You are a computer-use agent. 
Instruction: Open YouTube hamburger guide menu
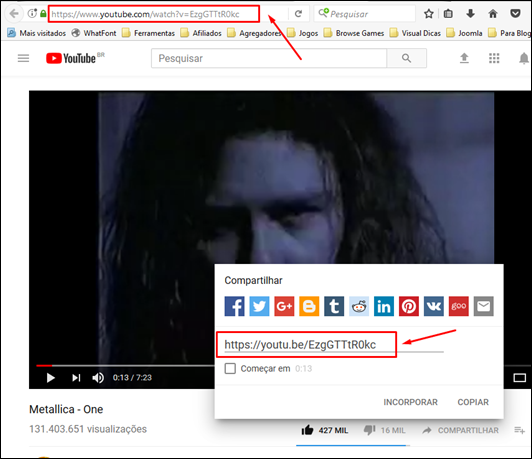(23, 58)
